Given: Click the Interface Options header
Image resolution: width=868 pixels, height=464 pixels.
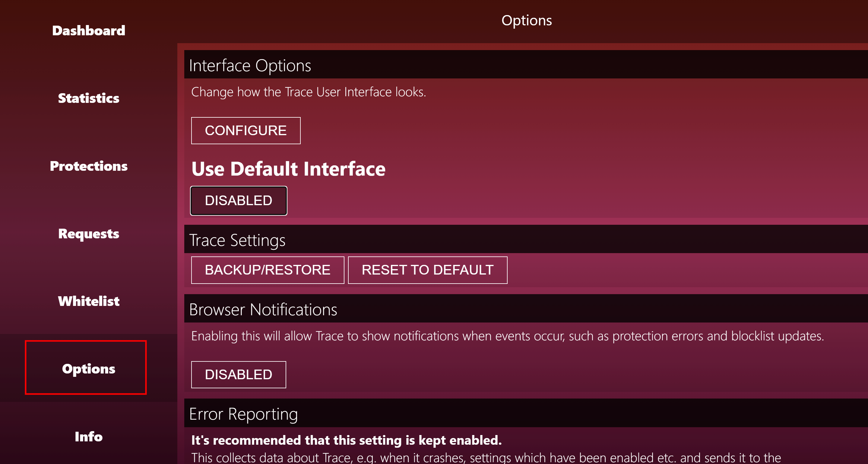Looking at the screenshot, I should pyautogui.click(x=250, y=65).
